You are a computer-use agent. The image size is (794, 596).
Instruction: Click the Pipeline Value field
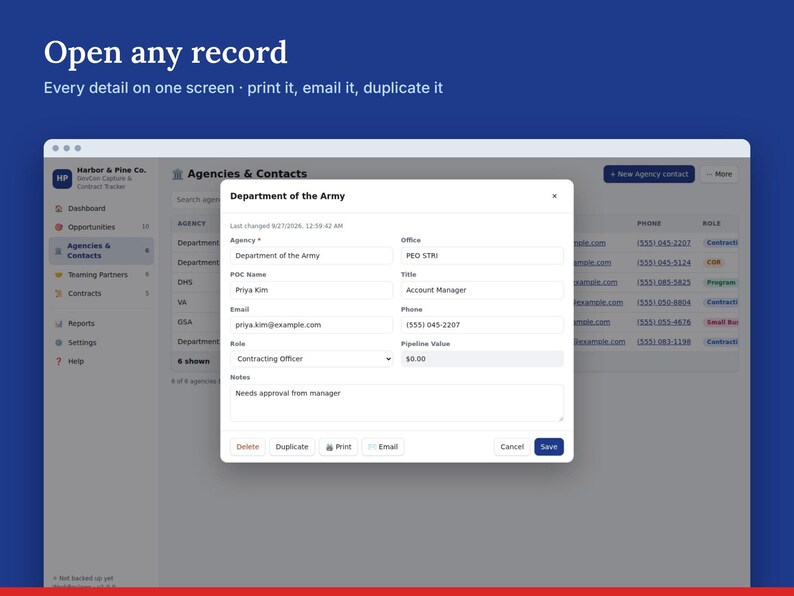click(x=482, y=359)
